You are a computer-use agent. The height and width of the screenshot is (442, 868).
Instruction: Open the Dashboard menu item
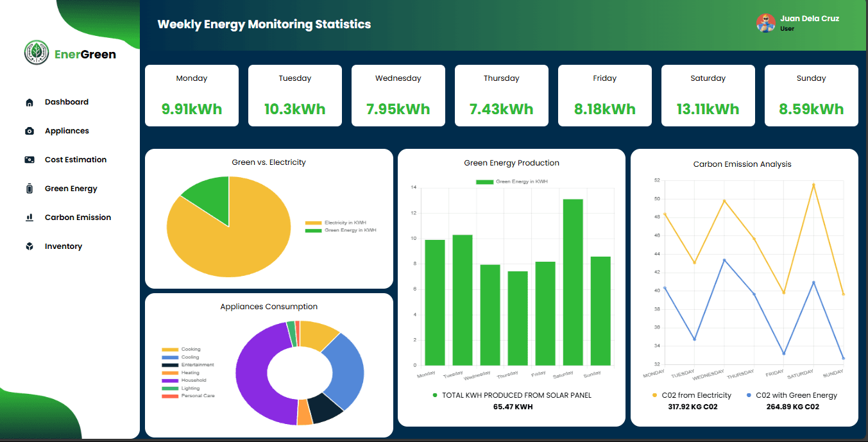[x=67, y=102]
